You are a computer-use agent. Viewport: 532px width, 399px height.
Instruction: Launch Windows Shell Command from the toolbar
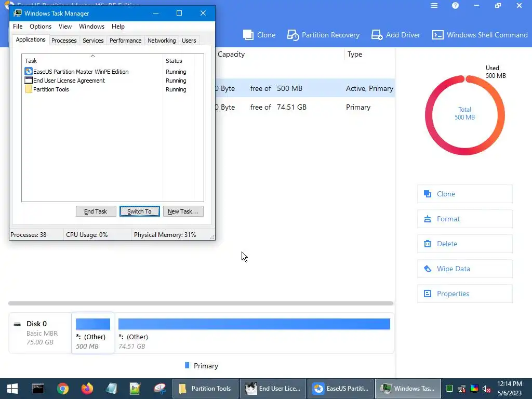(480, 35)
